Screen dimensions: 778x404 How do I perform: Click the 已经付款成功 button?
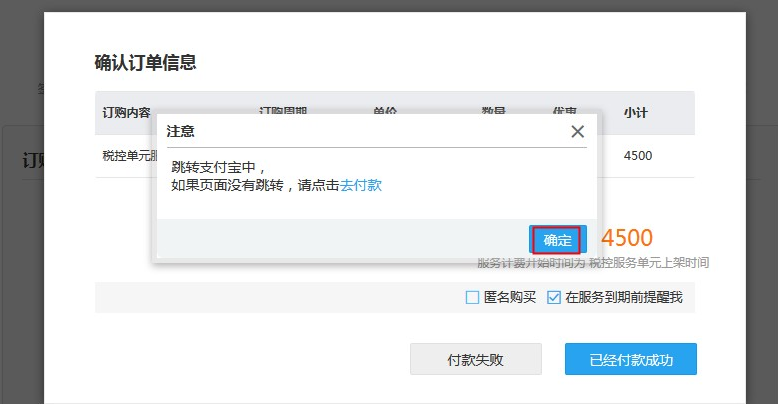point(631,359)
